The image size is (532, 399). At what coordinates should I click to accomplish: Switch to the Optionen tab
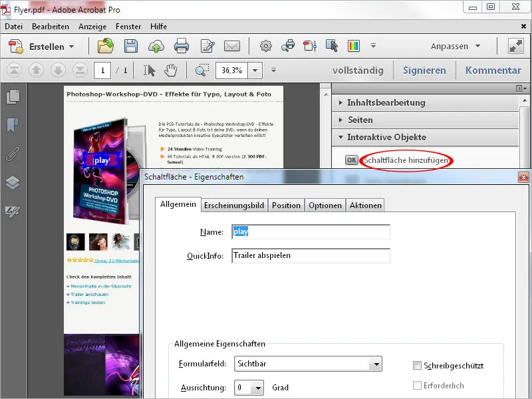tap(325, 205)
